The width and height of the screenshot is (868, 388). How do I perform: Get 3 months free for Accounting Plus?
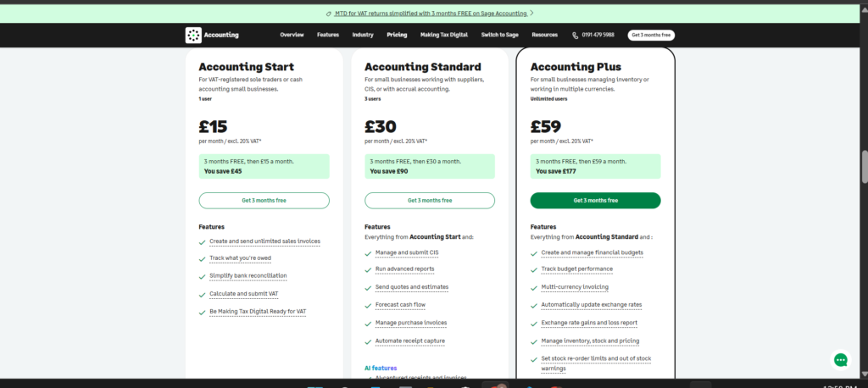coord(596,201)
